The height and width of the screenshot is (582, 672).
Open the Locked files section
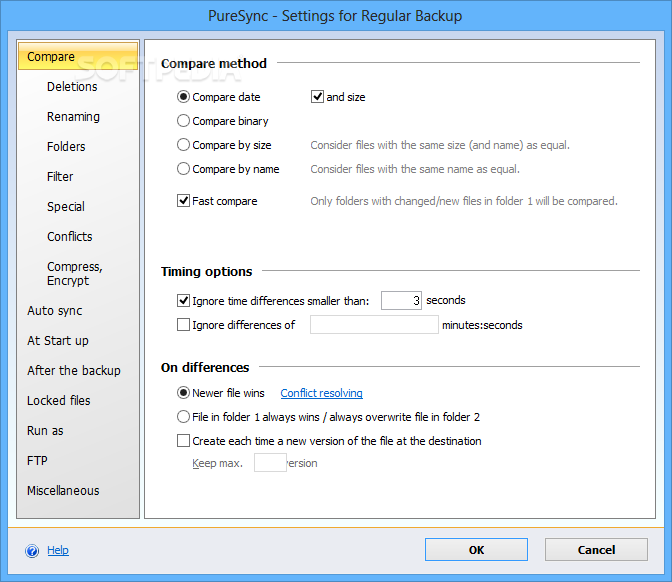click(x=59, y=400)
